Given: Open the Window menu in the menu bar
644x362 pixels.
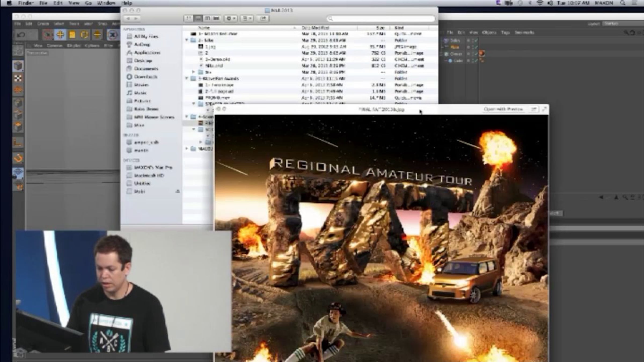Looking at the screenshot, I should click(x=106, y=3).
